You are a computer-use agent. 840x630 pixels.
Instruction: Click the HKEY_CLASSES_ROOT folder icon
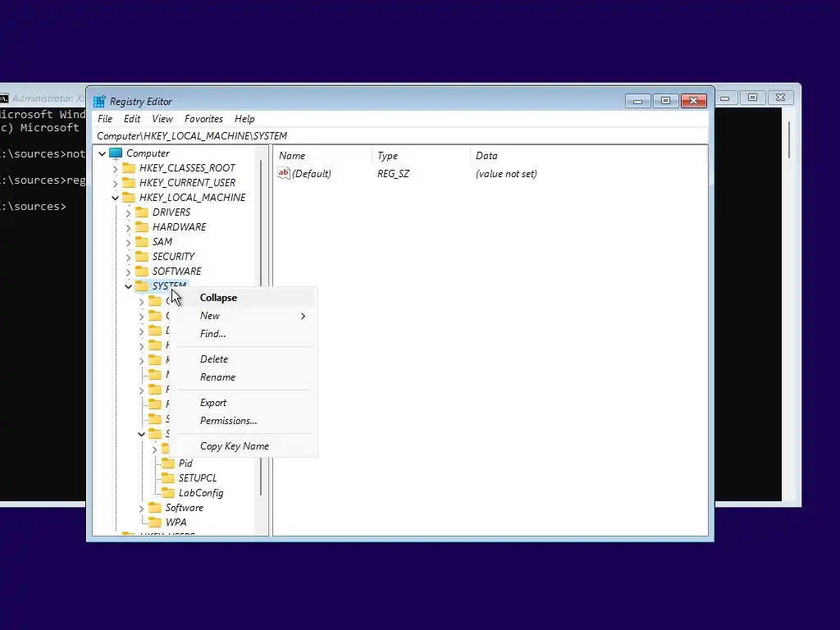[x=129, y=168]
